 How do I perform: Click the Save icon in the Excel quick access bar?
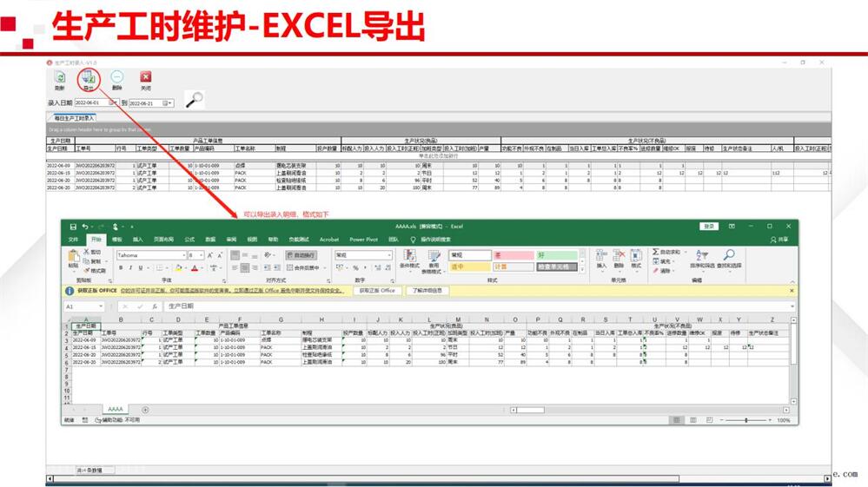point(72,227)
